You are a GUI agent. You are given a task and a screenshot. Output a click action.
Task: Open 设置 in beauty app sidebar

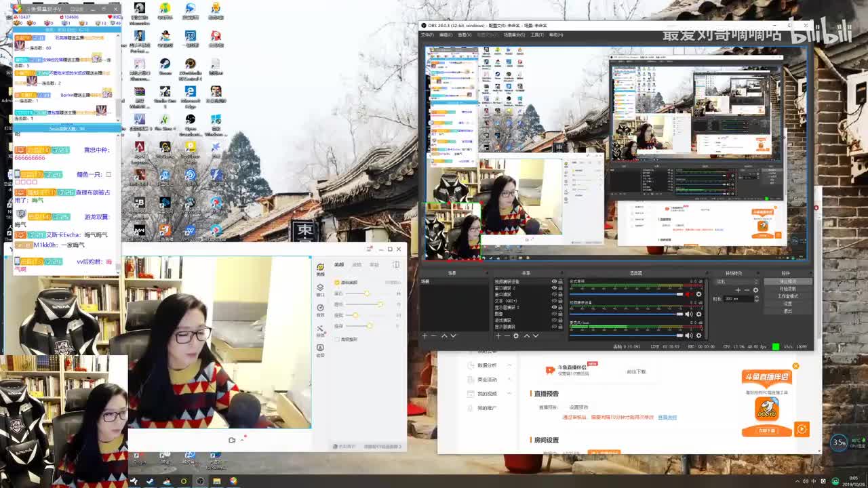pos(321,350)
